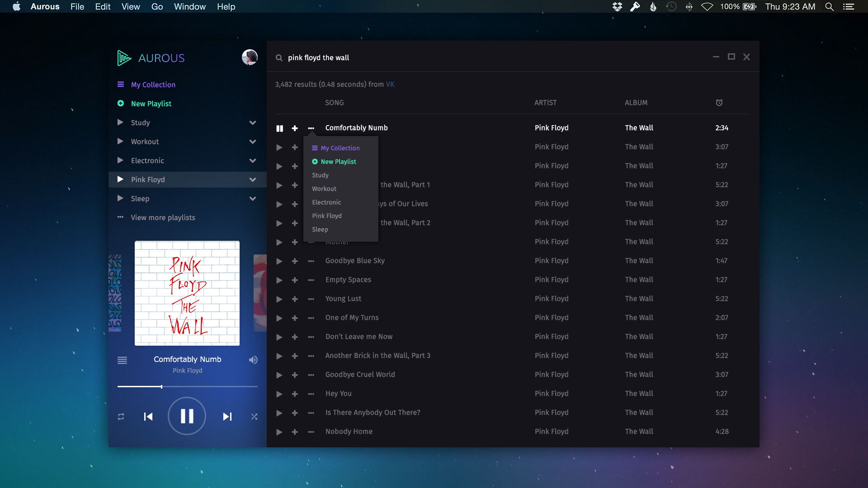Go to previous track in player
This screenshot has width=868, height=488.
click(x=148, y=417)
